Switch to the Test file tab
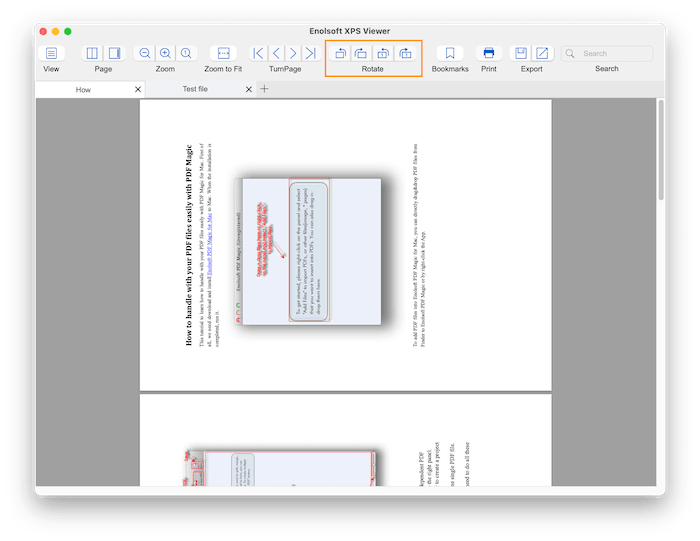Viewport: 700px width, 541px height. (195, 89)
